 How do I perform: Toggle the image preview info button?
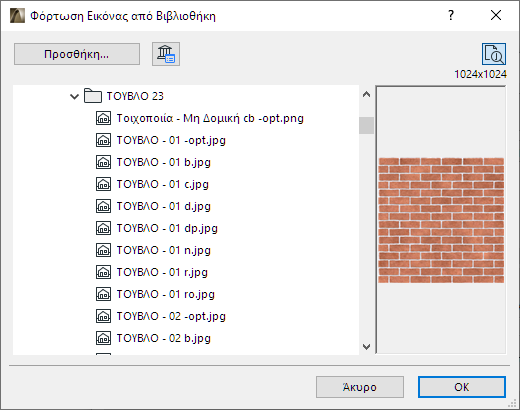pyautogui.click(x=494, y=54)
